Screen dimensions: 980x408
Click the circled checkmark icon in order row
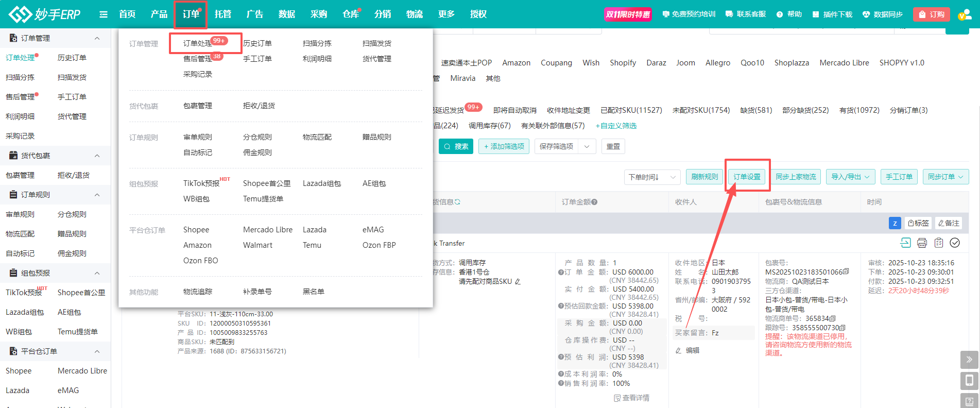(955, 243)
